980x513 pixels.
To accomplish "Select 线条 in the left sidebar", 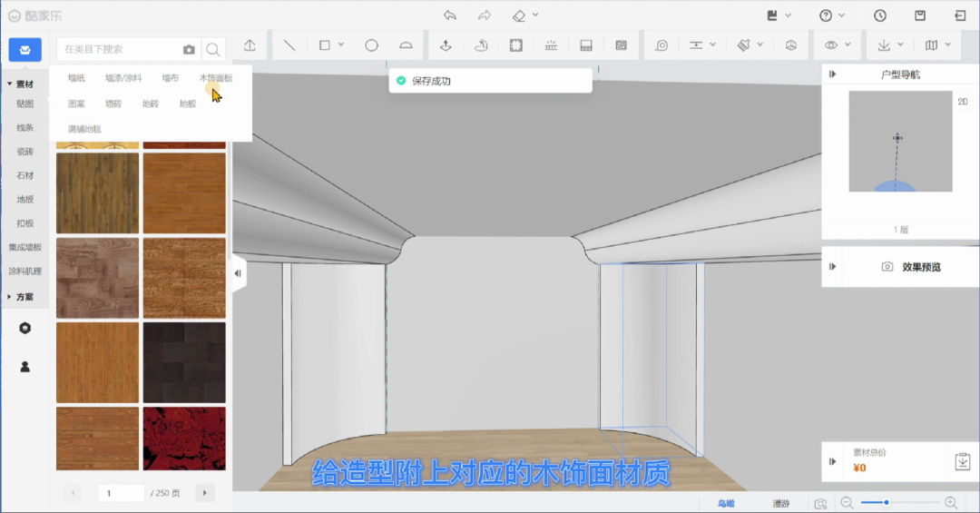I will point(25,128).
